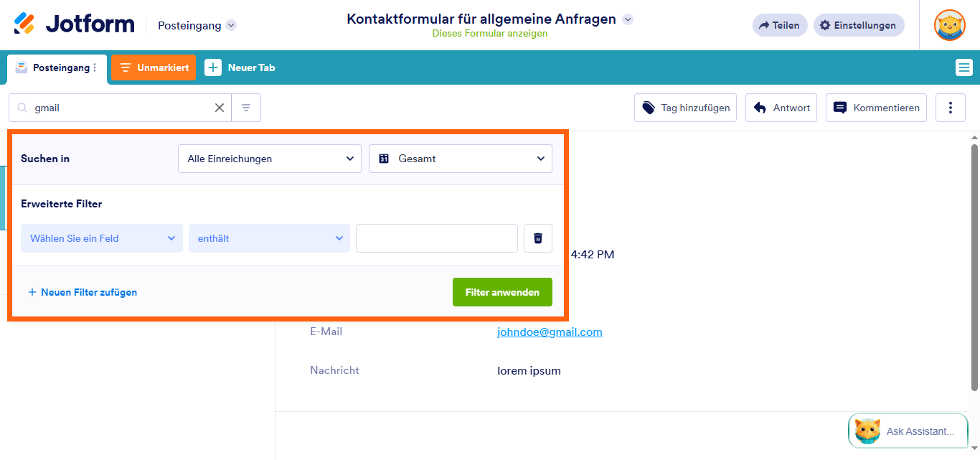Click the reply arrow icon on Antwort
980x460 pixels.
click(x=758, y=107)
